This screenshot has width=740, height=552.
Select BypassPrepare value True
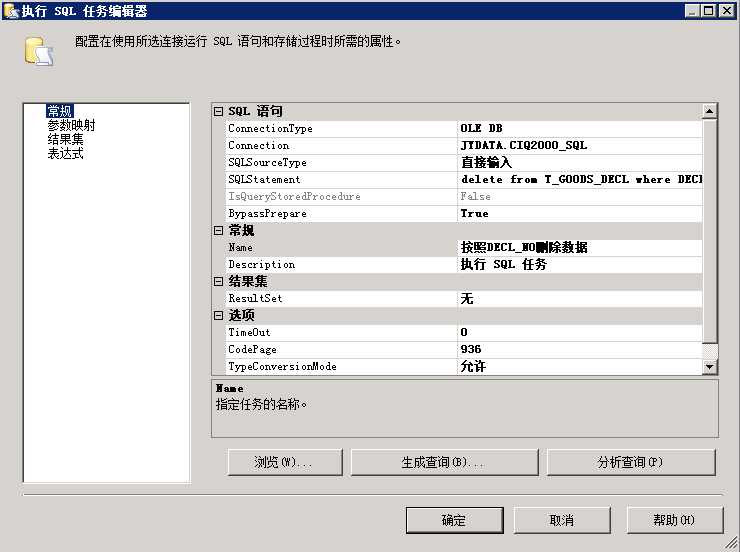(x=580, y=213)
